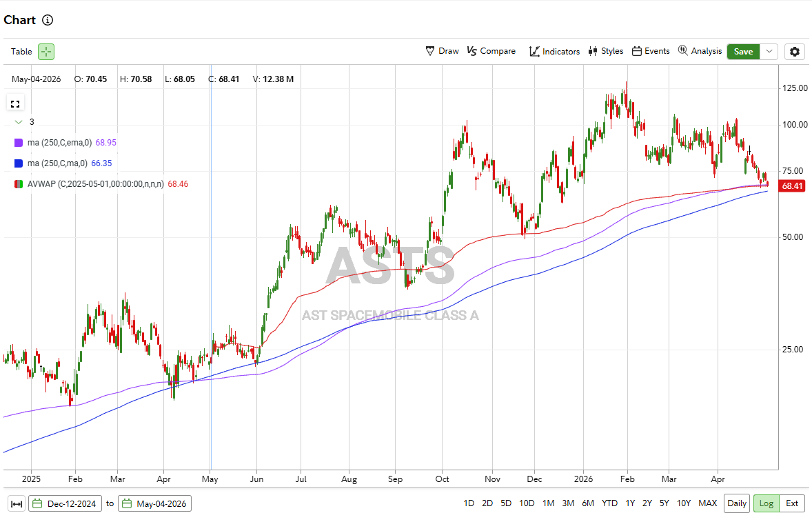Screen dimensions: 812x522
Task: Click the 68.46 AVWAP value
Action: pos(178,184)
